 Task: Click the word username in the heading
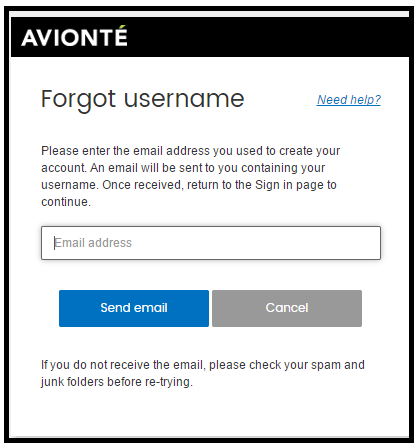point(184,99)
